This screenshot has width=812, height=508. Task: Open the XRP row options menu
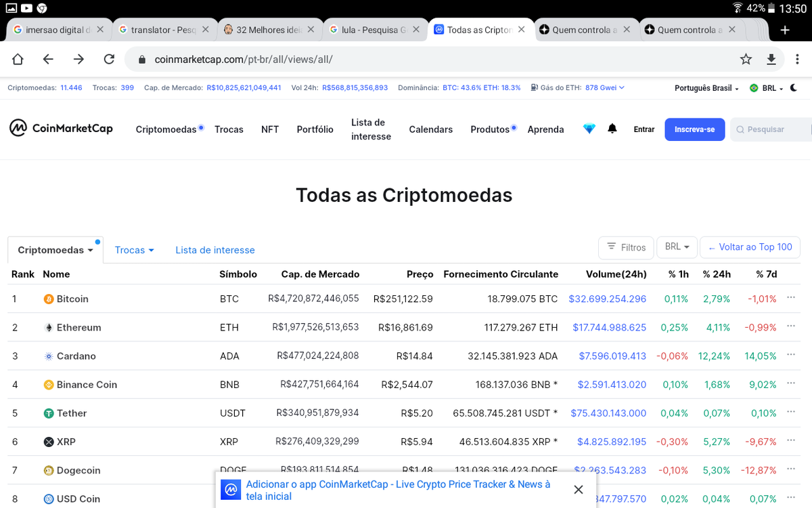click(791, 440)
